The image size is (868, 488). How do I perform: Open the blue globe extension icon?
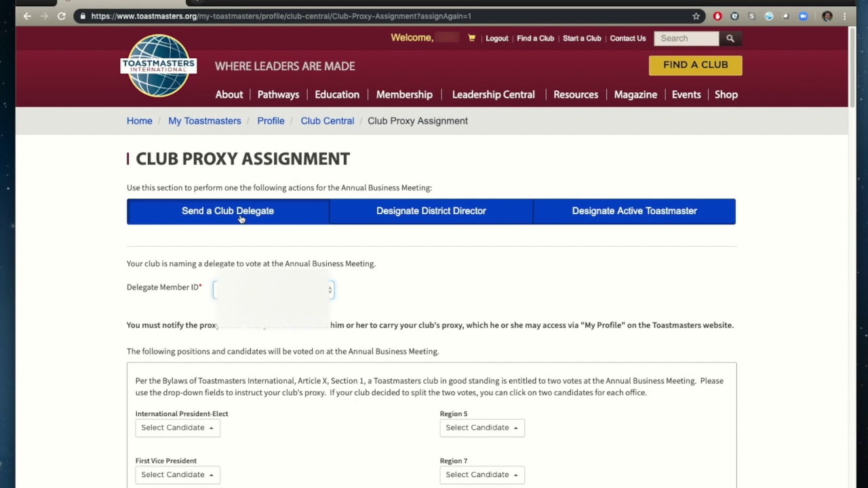click(768, 16)
